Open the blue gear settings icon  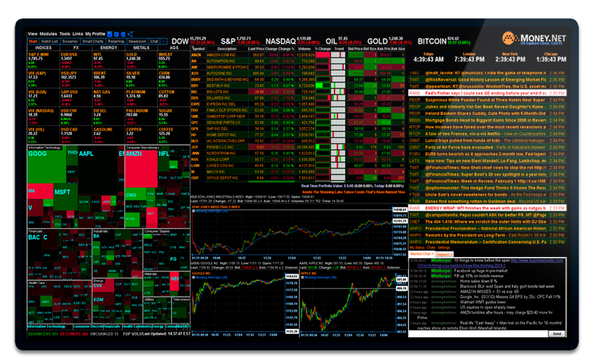tap(117, 34)
